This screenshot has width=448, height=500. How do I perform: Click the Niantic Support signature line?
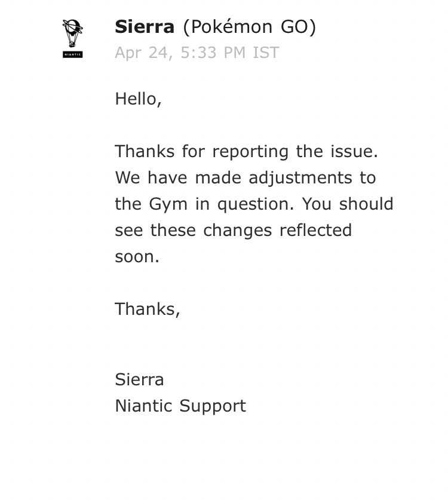(x=180, y=406)
